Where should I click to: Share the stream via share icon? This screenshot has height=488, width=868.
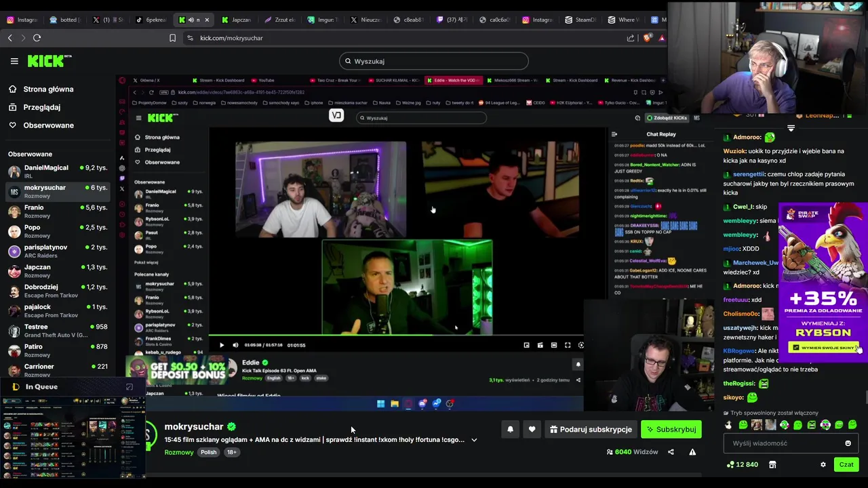tap(671, 452)
